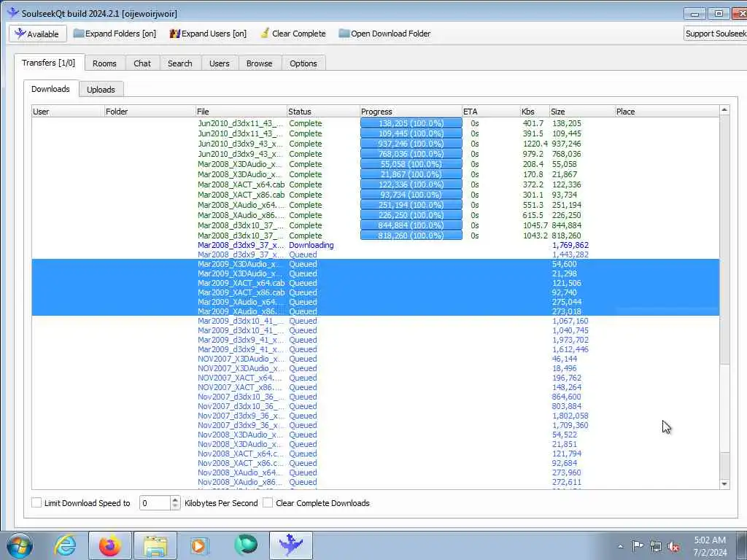This screenshot has width=747, height=560.
Task: Click the Kbs value 1220.4
Action: 535,144
